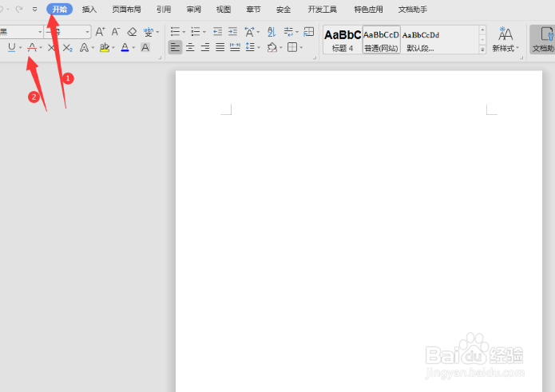Open the 开发工具 (Developer Tools) tab
This screenshot has height=392, width=555.
coord(322,10)
